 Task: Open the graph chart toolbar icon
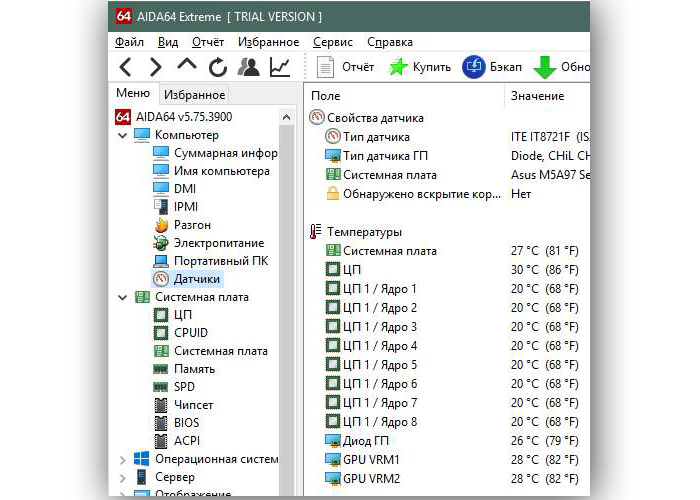280,67
